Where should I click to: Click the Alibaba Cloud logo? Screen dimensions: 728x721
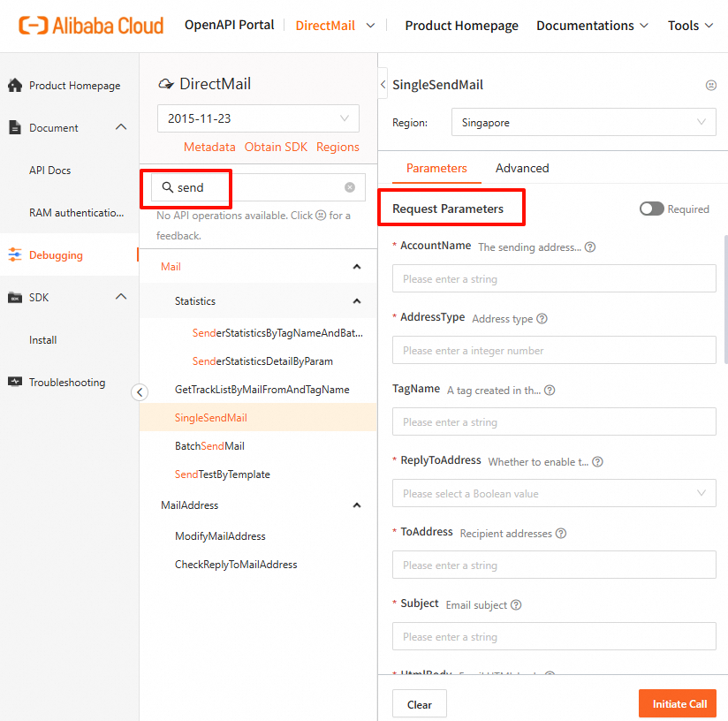[91, 26]
